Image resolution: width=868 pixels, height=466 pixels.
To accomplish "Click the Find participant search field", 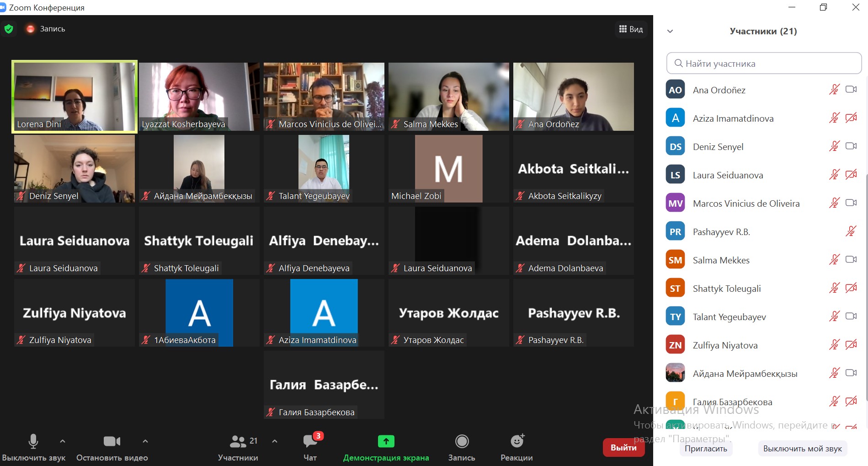I will 764,64.
